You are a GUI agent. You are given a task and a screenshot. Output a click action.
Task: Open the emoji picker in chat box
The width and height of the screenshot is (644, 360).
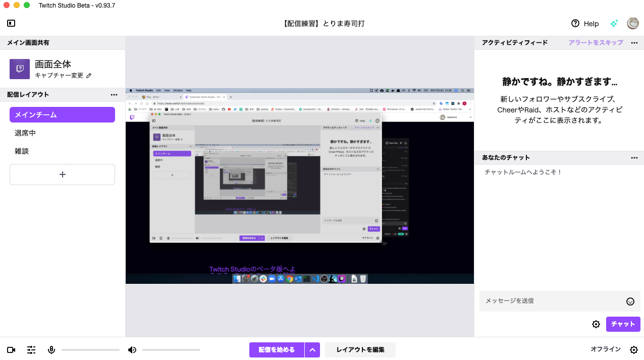630,302
